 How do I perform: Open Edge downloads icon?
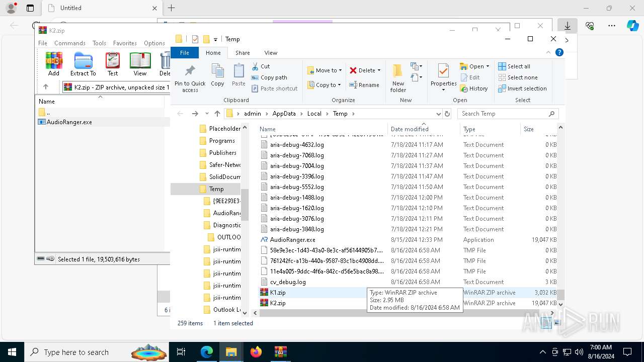568,26
